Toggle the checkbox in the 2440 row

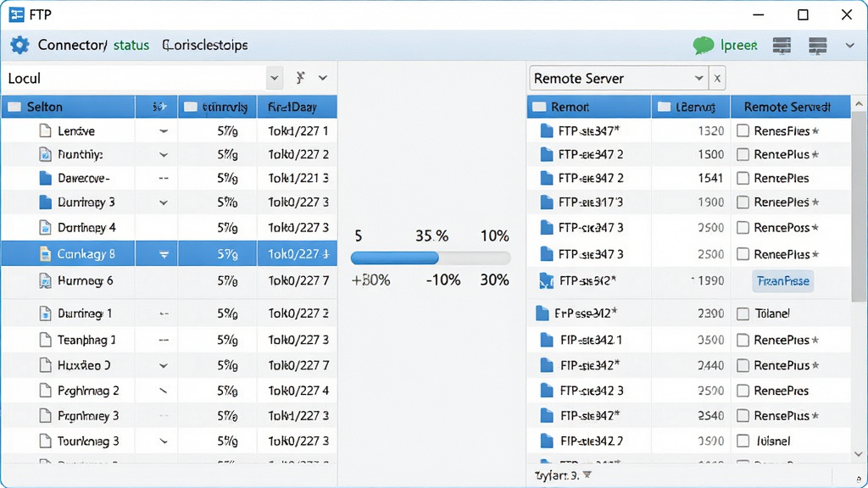pyautogui.click(x=743, y=366)
